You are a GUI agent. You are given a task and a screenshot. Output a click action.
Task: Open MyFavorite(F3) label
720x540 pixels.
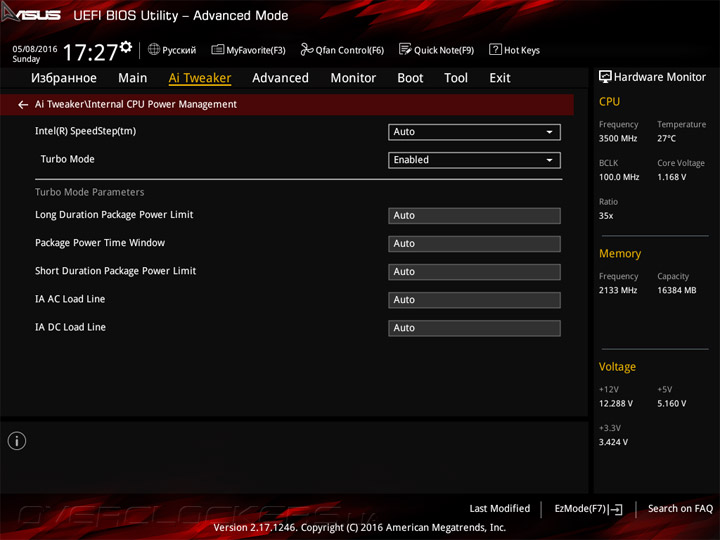point(256,50)
